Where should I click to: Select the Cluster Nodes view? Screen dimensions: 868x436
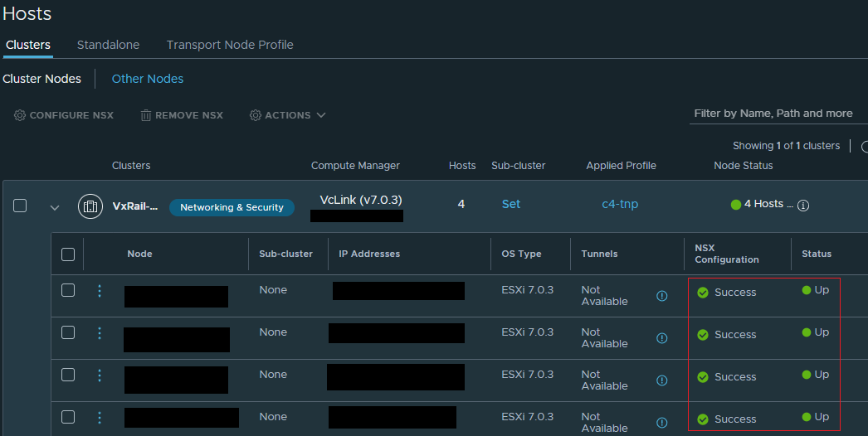tap(42, 79)
